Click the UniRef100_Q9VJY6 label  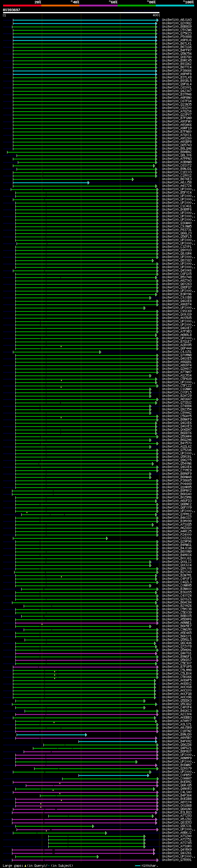pyautogui.click(x=177, y=568)
